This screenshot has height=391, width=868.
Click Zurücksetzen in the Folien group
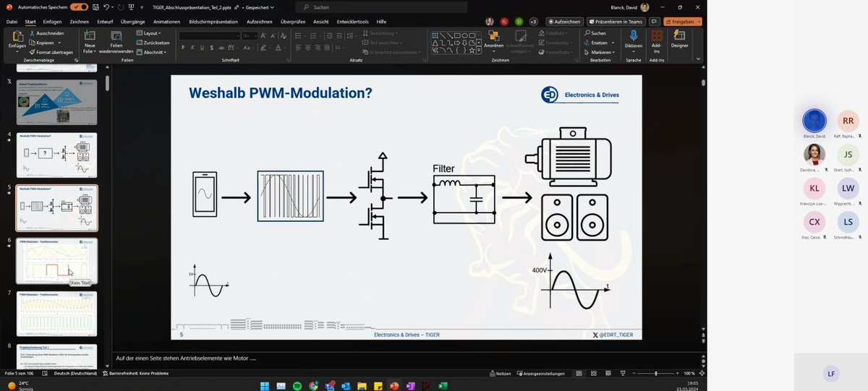[x=153, y=43]
